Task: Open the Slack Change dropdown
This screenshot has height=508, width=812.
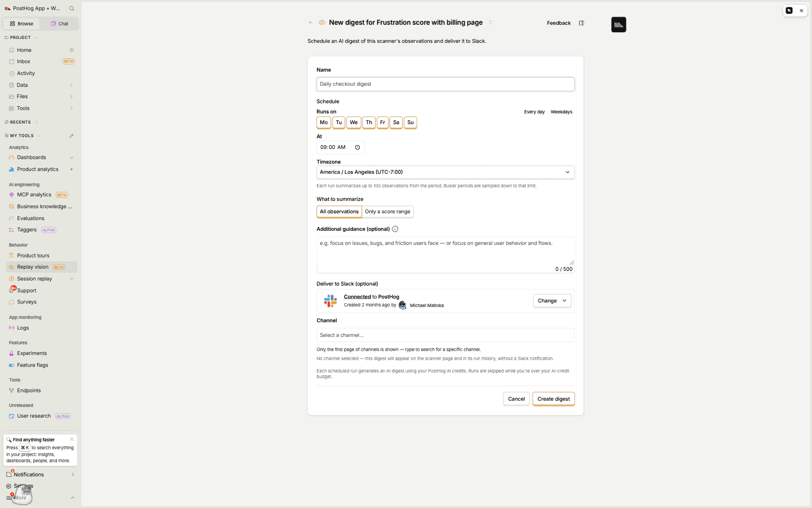Action: pos(552,301)
